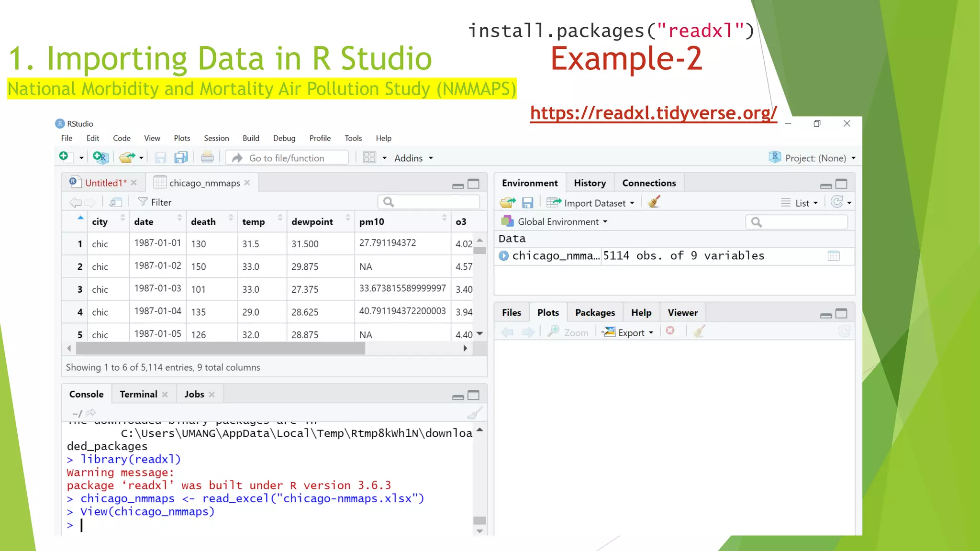Open the Import Dataset dropdown

coord(590,203)
